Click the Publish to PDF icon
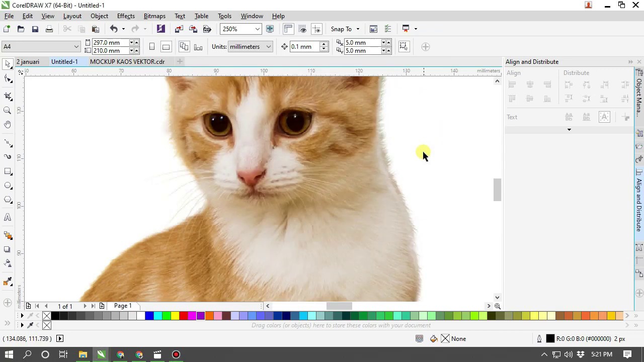Screen dimensions: 644x362 (x=207, y=29)
